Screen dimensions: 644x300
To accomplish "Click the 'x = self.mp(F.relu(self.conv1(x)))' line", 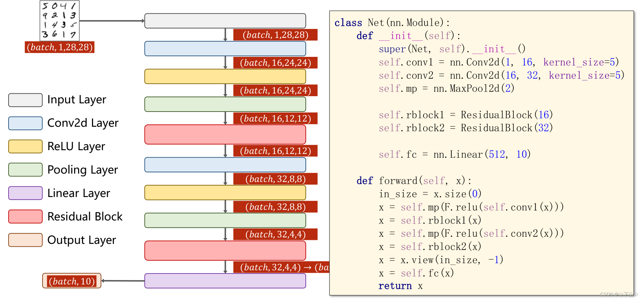I will 471,207.
